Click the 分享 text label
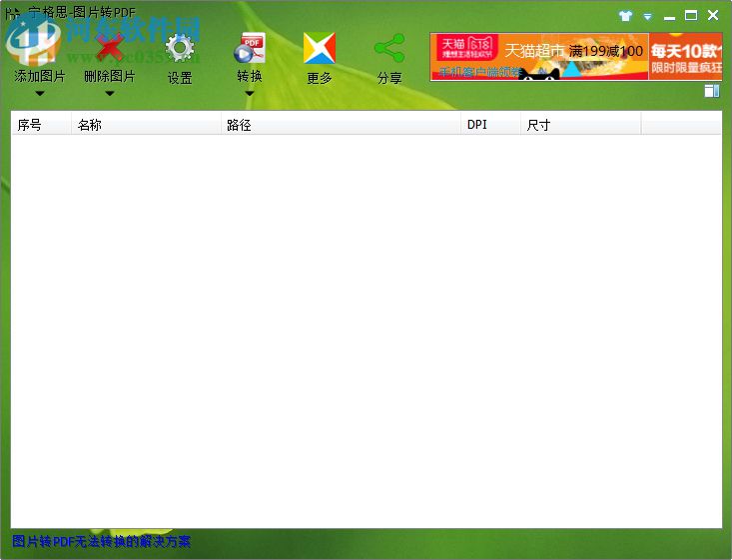Image resolution: width=732 pixels, height=560 pixels. tap(389, 78)
